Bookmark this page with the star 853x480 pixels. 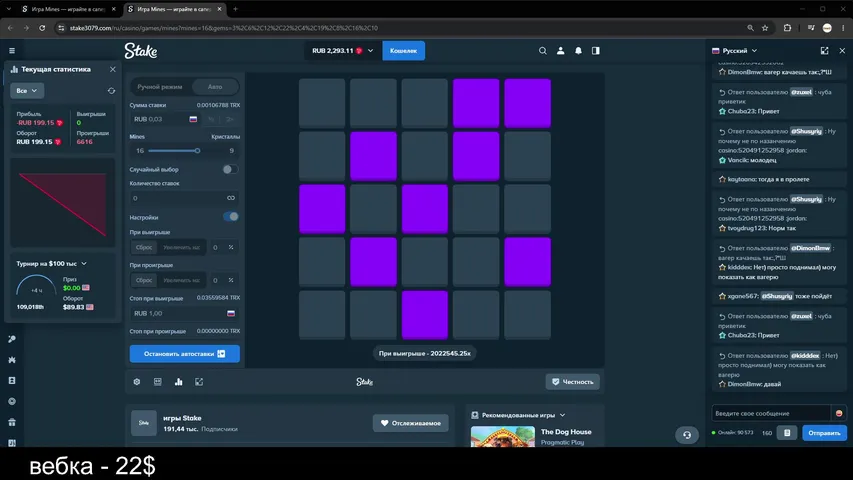click(765, 28)
